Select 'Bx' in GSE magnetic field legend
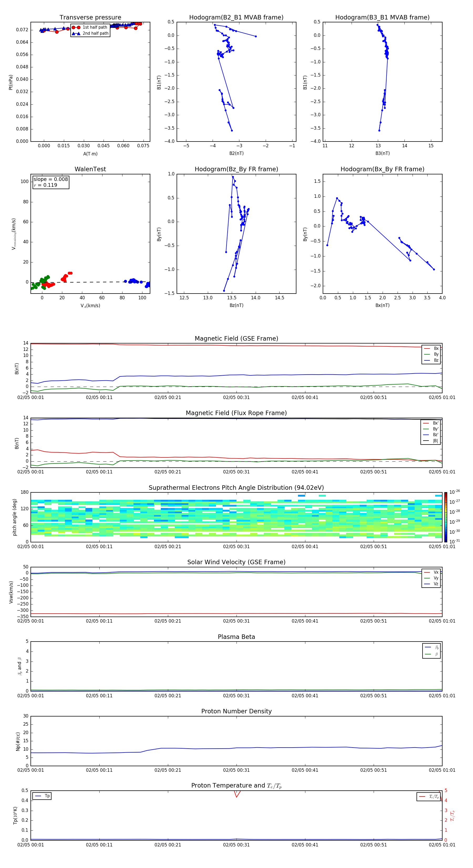The image size is (473, 868). pyautogui.click(x=431, y=349)
